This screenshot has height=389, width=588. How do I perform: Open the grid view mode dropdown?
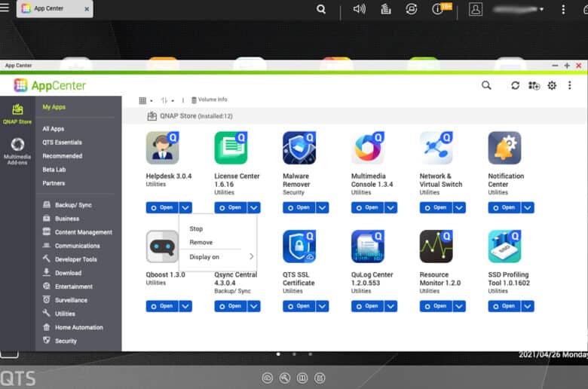point(145,100)
